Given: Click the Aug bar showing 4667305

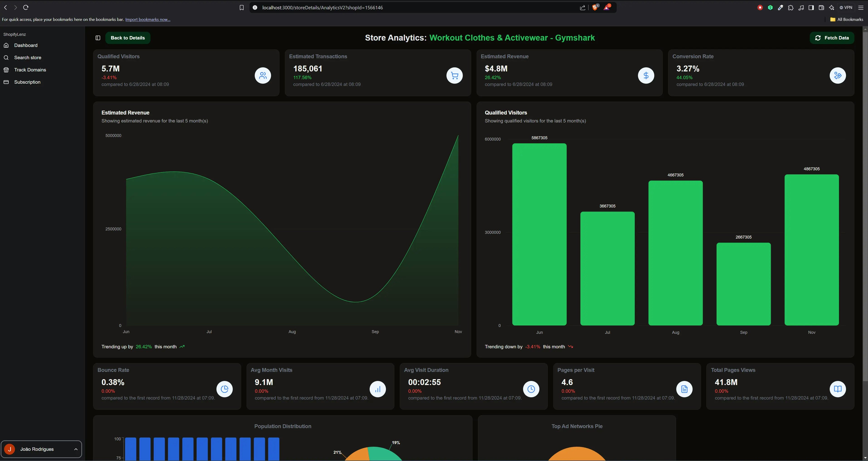Looking at the screenshot, I should [675, 253].
